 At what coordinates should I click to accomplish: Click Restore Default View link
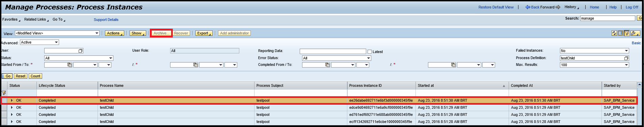pyautogui.click(x=496, y=7)
